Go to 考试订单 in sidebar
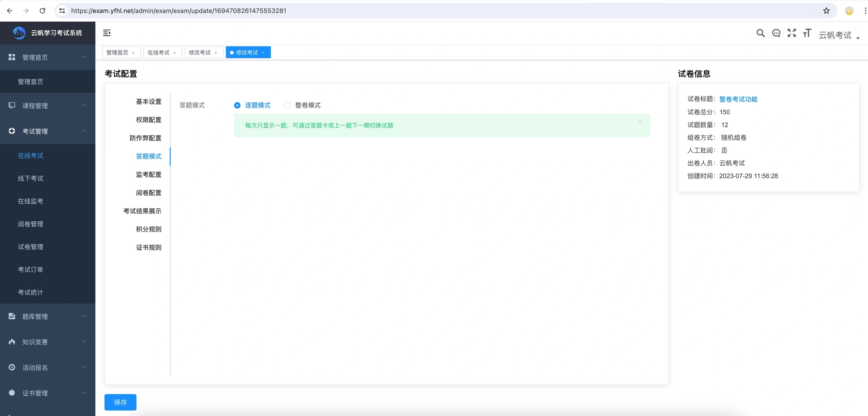The image size is (868, 416). pos(47,270)
